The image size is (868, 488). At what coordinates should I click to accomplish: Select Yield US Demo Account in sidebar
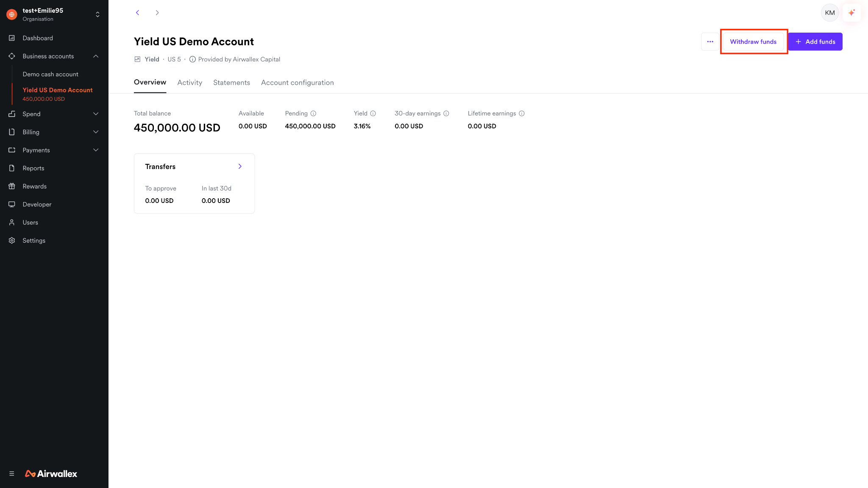(58, 94)
